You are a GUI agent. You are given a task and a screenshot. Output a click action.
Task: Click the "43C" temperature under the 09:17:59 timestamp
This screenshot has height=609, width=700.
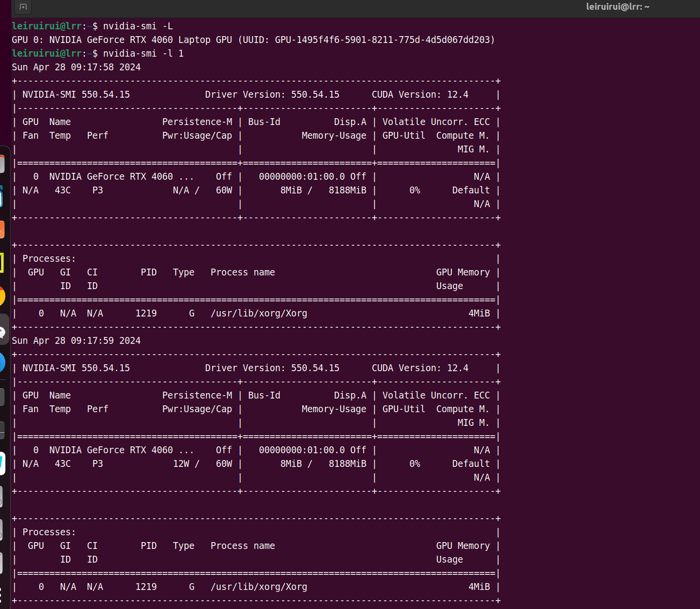(x=63, y=464)
